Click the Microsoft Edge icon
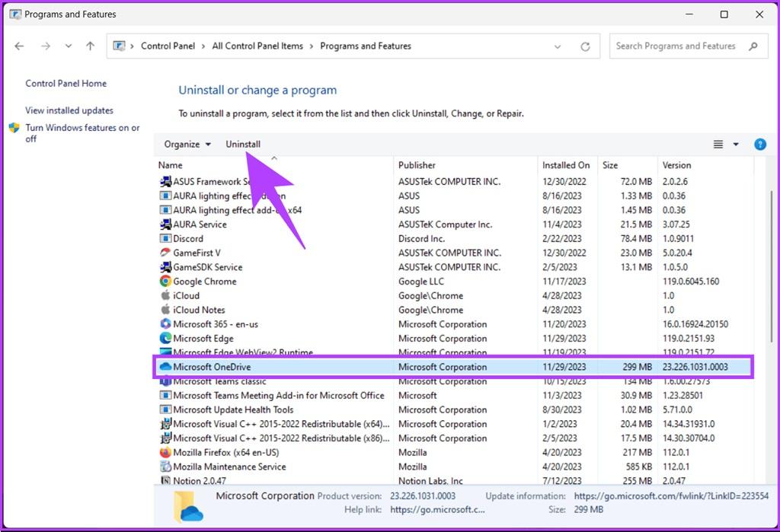This screenshot has height=532, width=780. point(165,338)
